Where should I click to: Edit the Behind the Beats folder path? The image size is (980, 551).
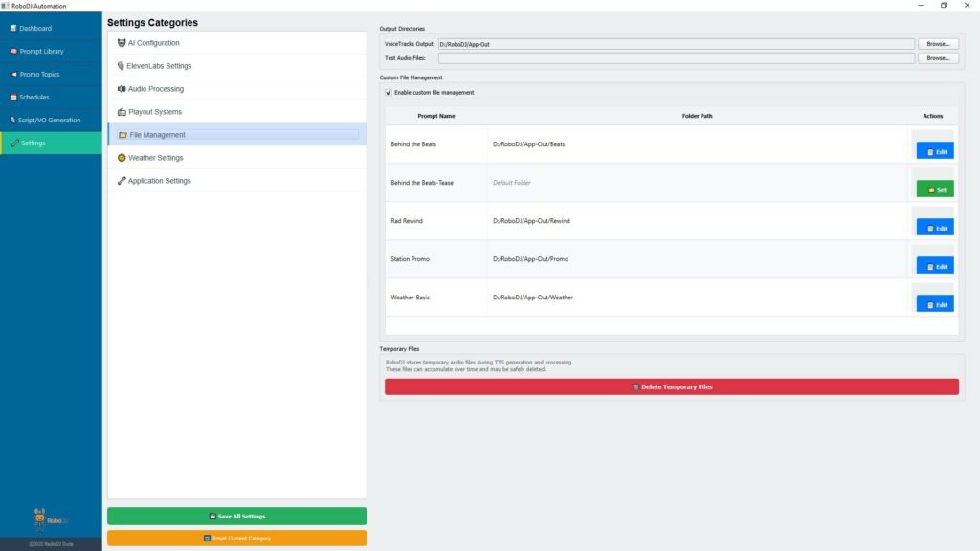click(935, 151)
